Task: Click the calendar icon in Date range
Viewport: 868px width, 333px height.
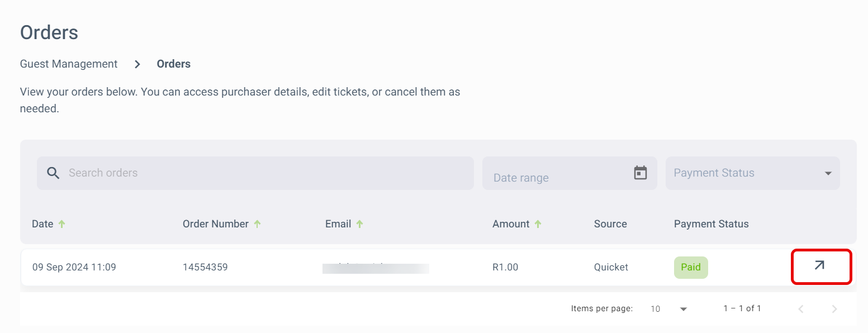Action: coord(641,173)
